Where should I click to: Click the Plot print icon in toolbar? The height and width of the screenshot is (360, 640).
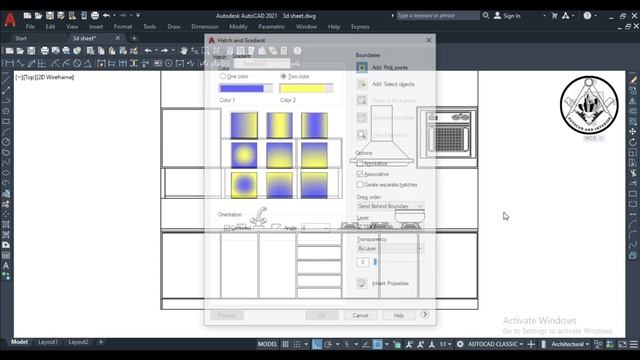point(44,51)
